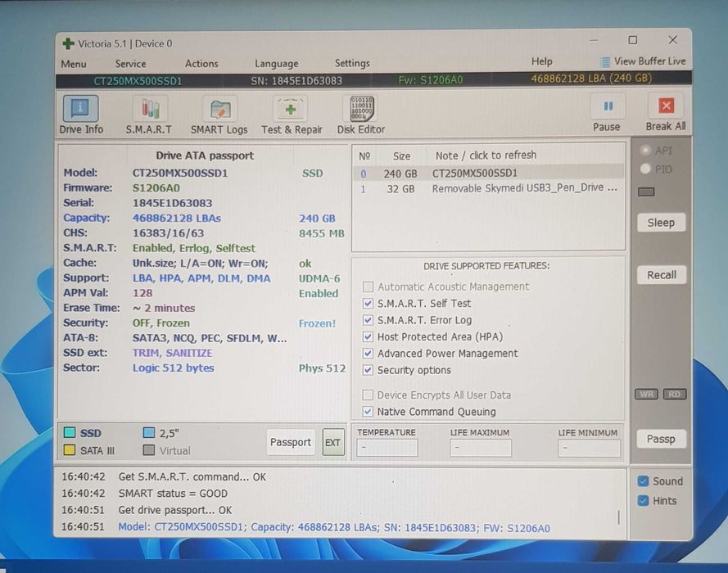Open the Menu menu
Image resolution: width=728 pixels, height=573 pixels.
[x=74, y=64]
